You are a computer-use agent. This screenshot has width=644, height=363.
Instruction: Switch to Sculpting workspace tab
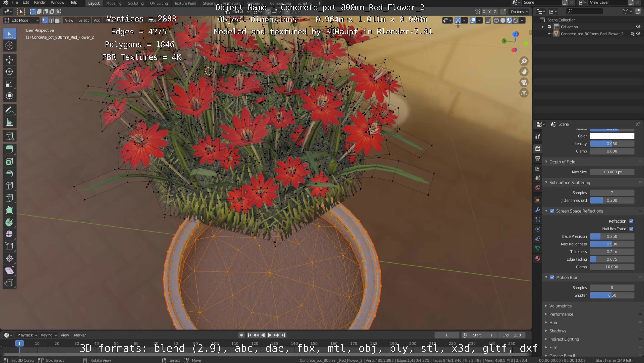point(136,3)
